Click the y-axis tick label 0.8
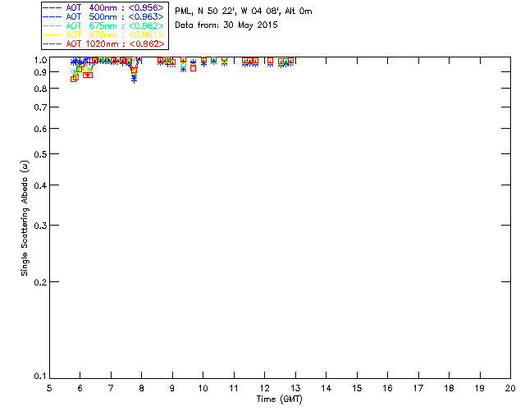Image resolution: width=525 pixels, height=420 pixels. (40, 89)
